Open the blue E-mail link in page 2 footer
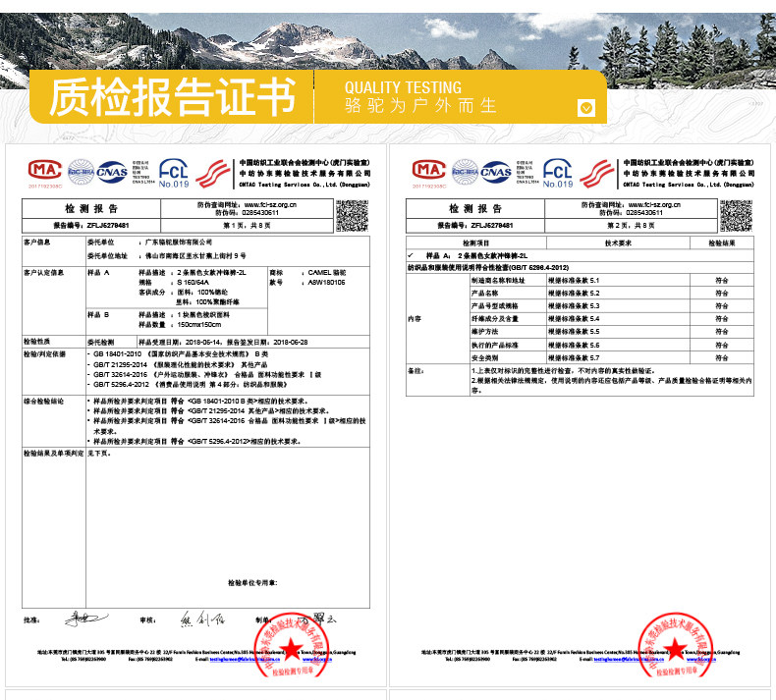 tap(629, 659)
